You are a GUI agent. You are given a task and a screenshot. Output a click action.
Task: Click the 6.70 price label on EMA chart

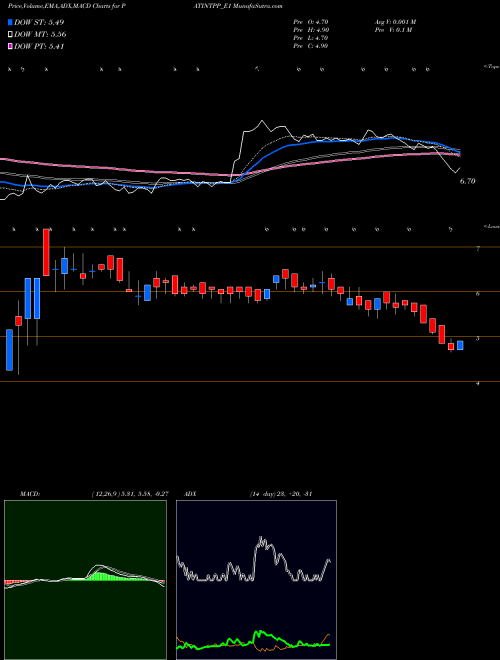point(467,181)
